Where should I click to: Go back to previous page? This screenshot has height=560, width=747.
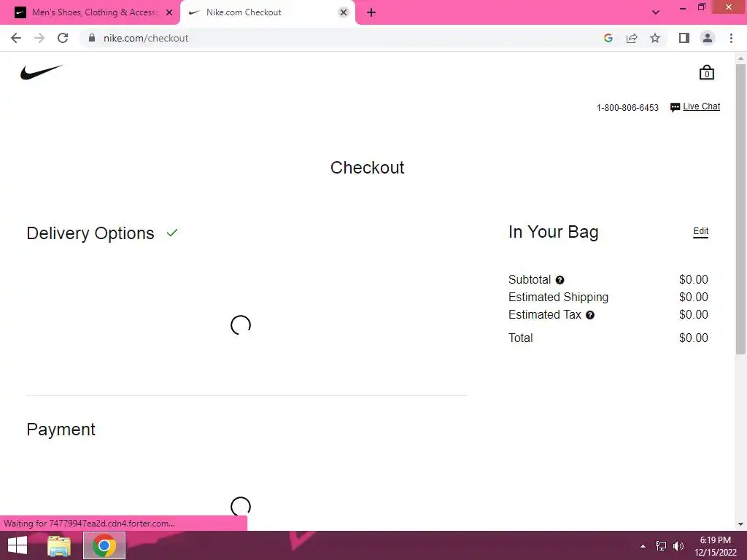coord(16,38)
